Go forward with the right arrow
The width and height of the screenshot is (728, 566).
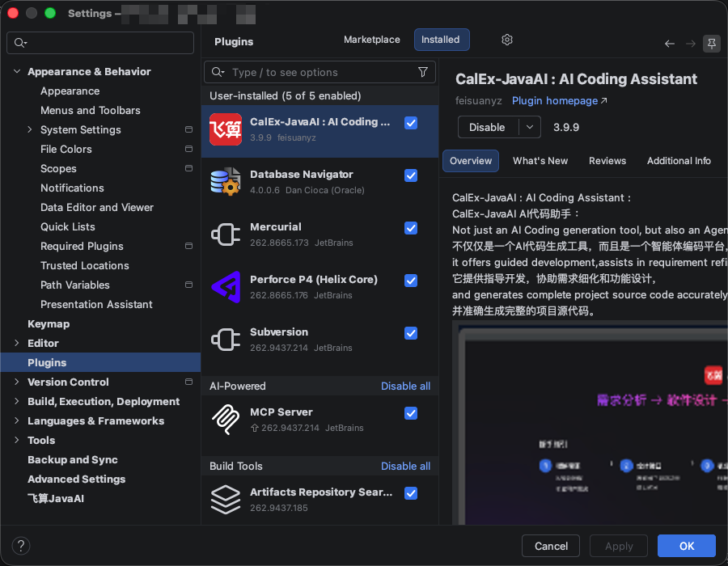[691, 44]
